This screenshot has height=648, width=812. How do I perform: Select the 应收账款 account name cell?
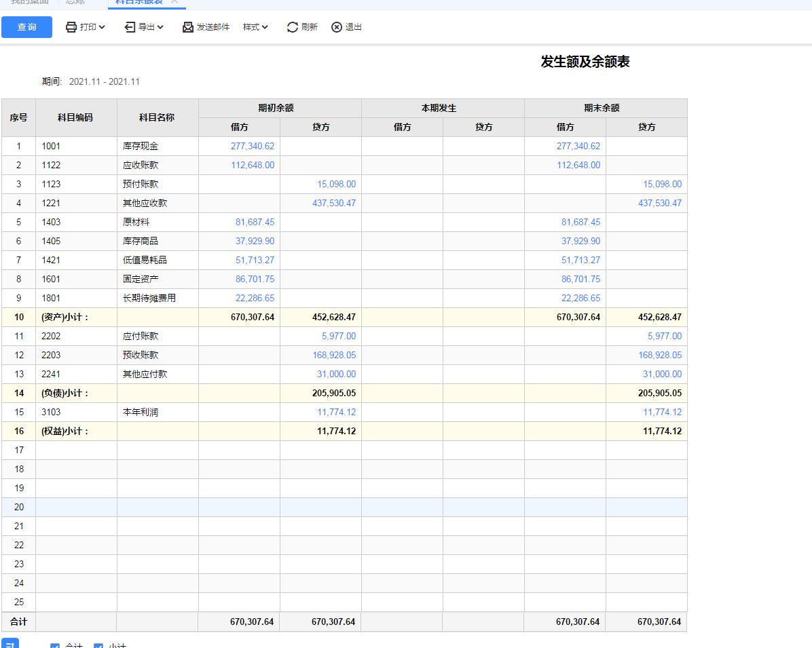[158, 165]
